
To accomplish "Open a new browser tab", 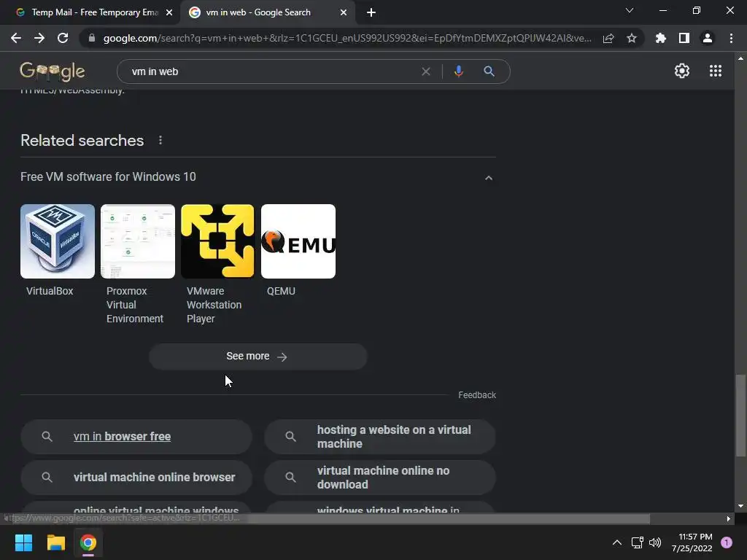I will pos(371,13).
